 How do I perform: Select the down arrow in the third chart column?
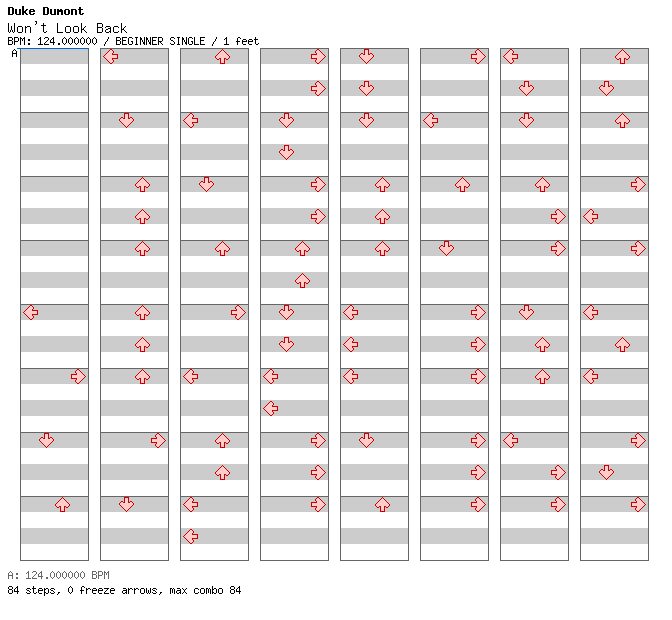[x=207, y=184]
